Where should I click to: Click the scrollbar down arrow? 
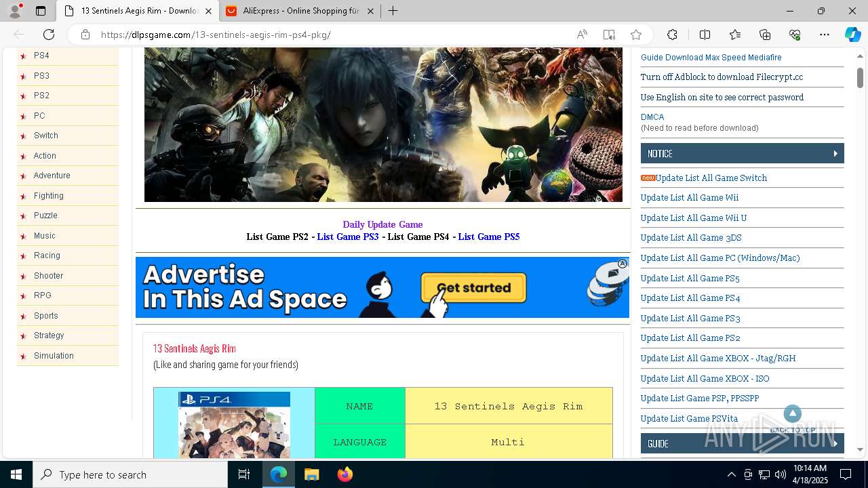click(x=860, y=450)
